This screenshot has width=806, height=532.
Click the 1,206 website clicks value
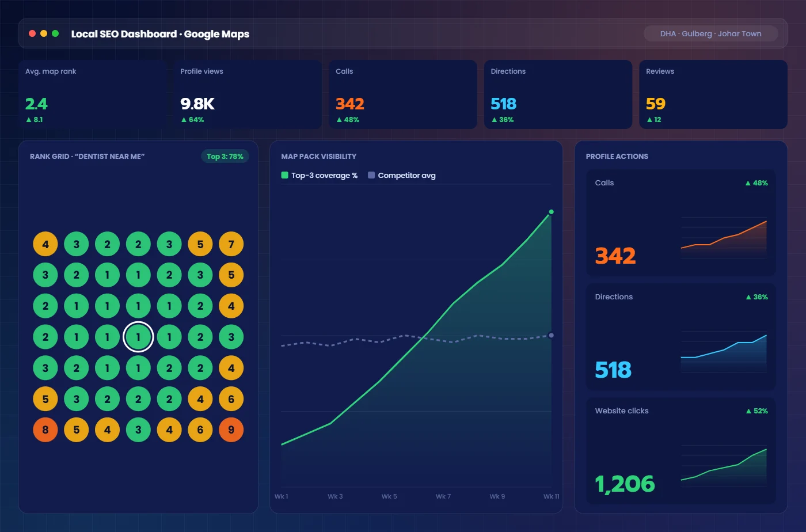(x=625, y=484)
